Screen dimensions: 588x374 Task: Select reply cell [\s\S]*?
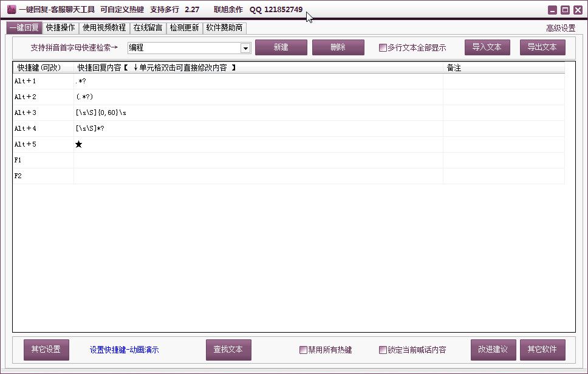[x=258, y=128]
